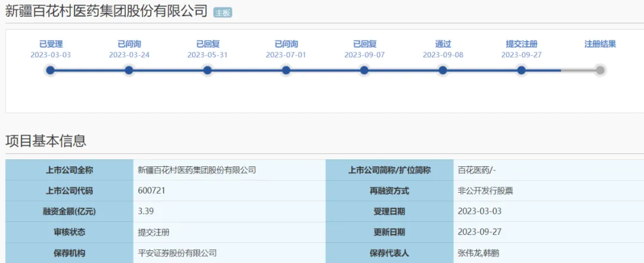
Task: Click the 上市公司全称 header cell
Action: point(69,170)
